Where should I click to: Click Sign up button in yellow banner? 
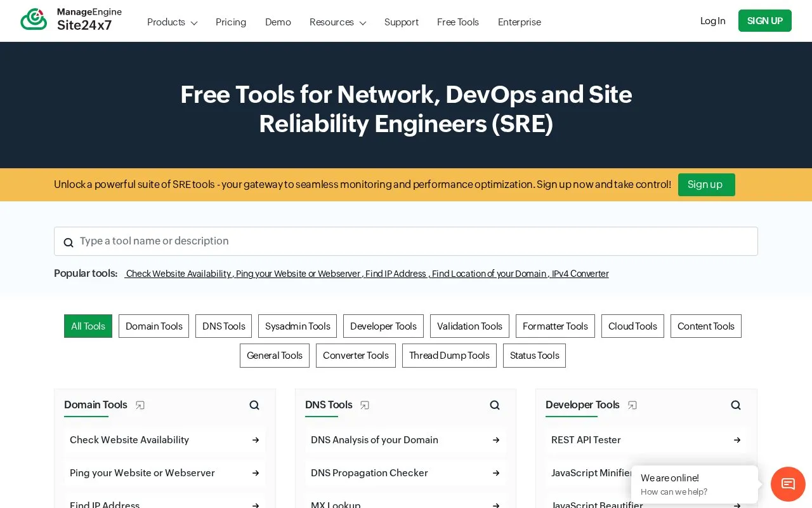(x=707, y=185)
